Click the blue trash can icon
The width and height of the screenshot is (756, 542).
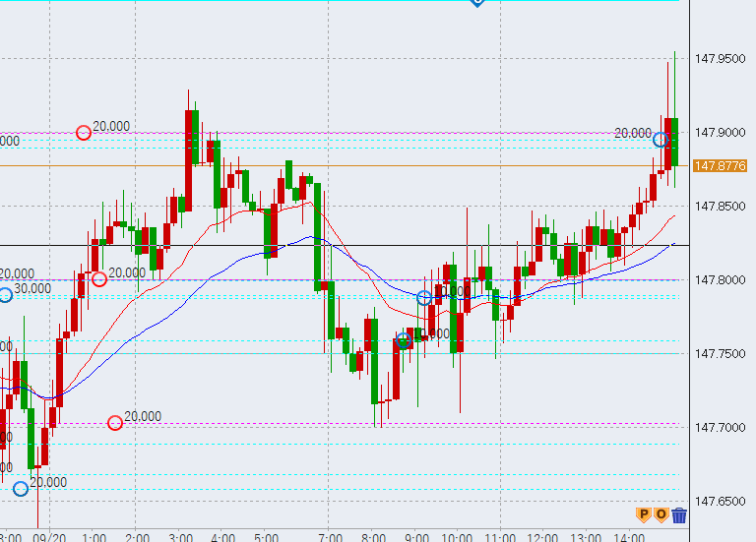pyautogui.click(x=679, y=513)
